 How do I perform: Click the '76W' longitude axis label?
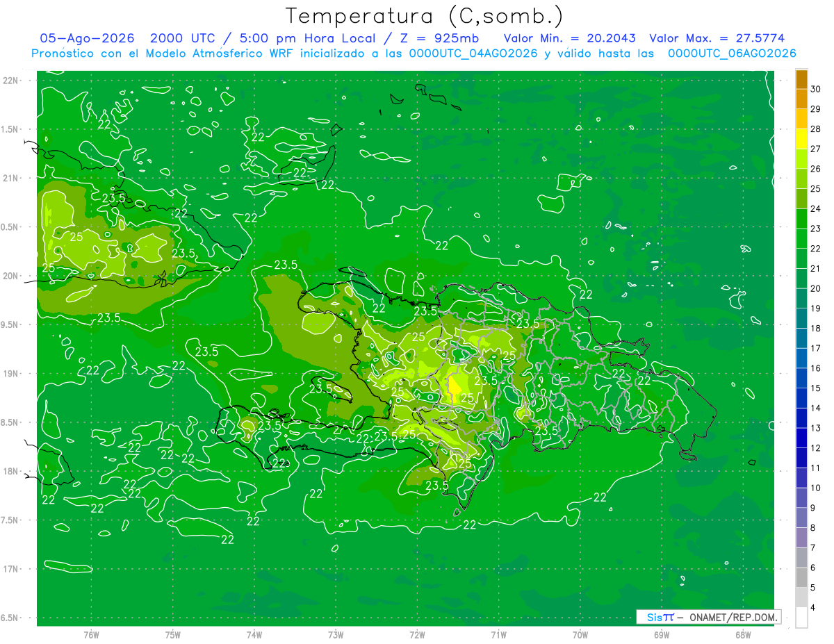coord(91,634)
